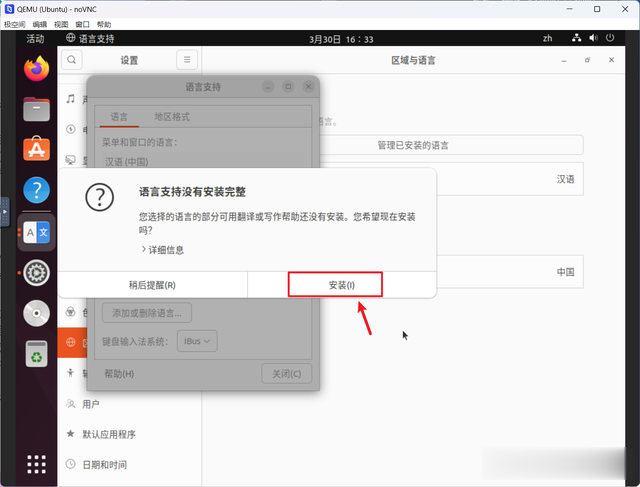Minimize the Language Support window
This screenshot has width=640, height=487.
[x=268, y=87]
